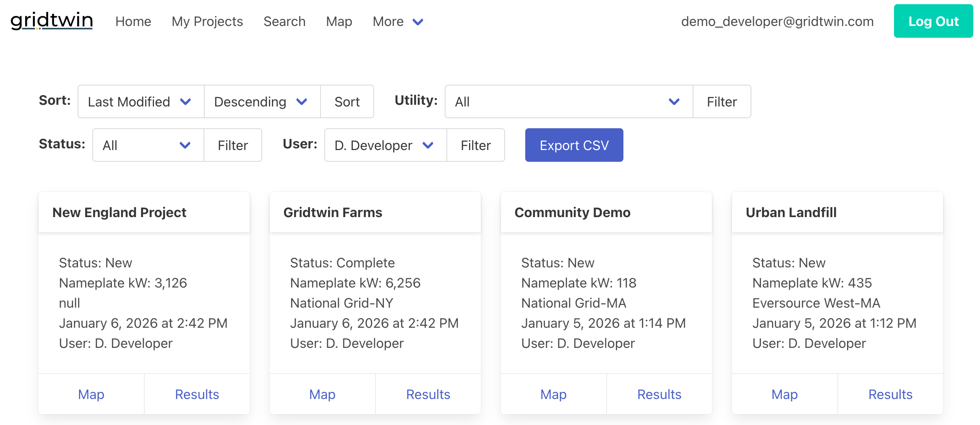The width and height of the screenshot is (980, 425).
Task: Click the Export CSV button
Action: (574, 145)
